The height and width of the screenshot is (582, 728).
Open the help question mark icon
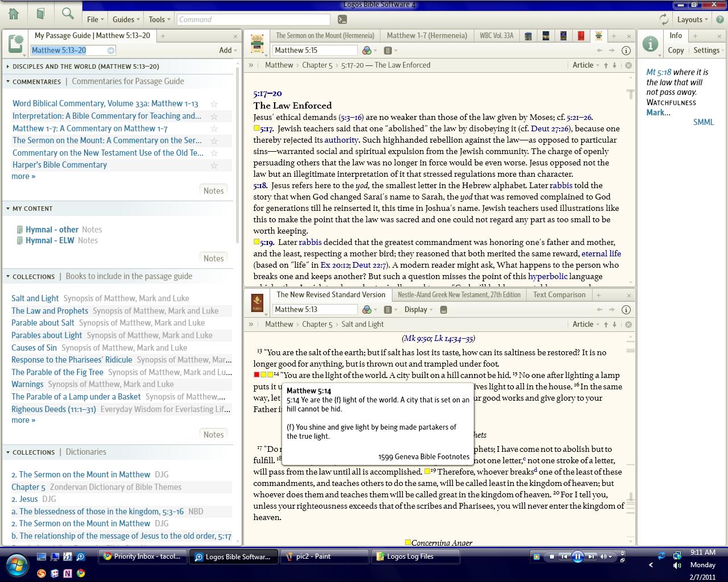coord(719,19)
